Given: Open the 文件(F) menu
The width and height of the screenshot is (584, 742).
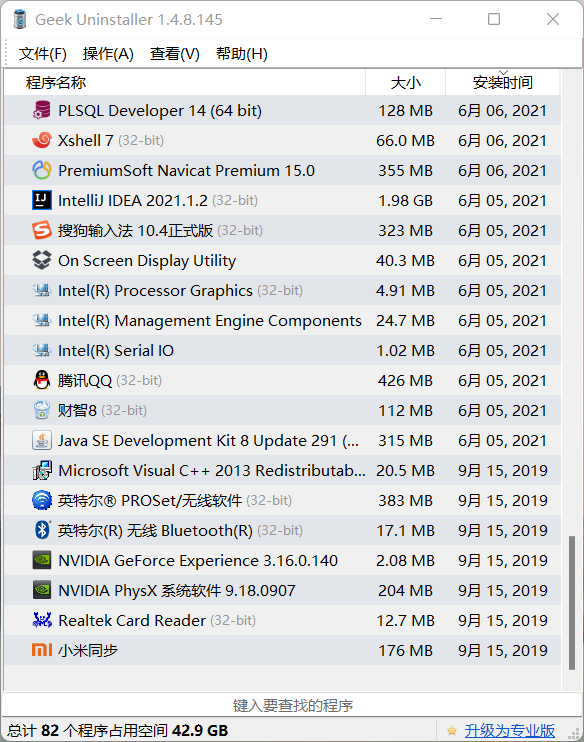Looking at the screenshot, I should point(43,53).
